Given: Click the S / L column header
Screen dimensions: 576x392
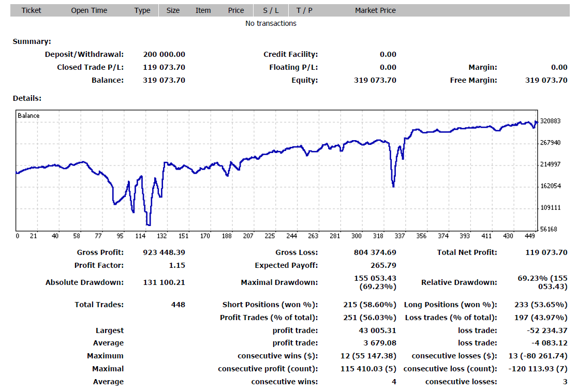Looking at the screenshot, I should (x=271, y=10).
